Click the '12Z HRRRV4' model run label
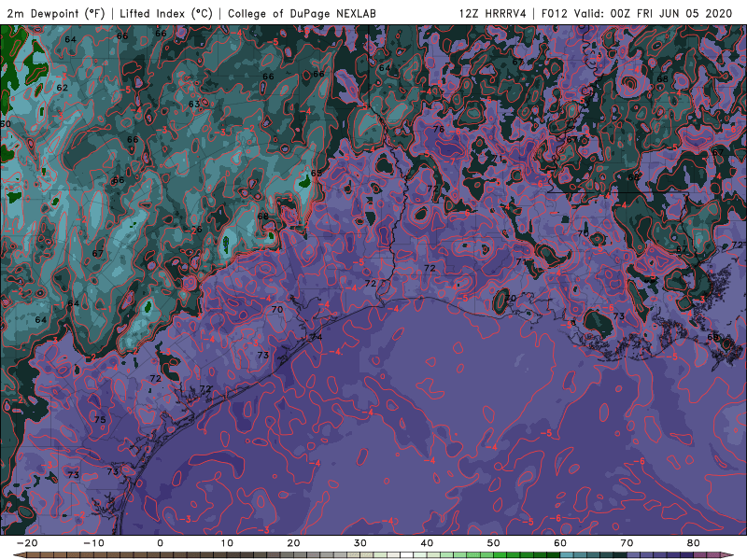Screen dimensions: 747x560 (492, 13)
